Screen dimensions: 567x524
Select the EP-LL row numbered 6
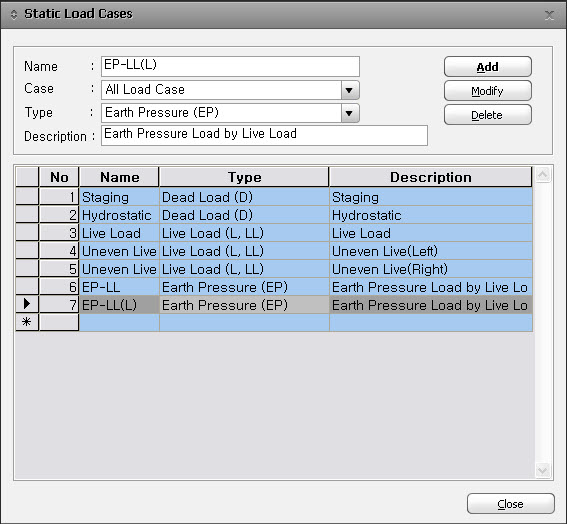274,287
